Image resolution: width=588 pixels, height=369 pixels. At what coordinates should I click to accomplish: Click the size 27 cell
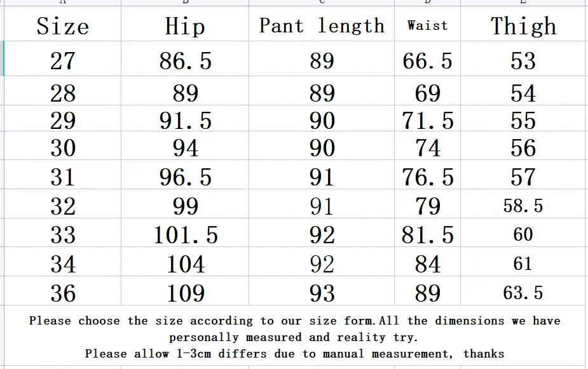pos(62,61)
